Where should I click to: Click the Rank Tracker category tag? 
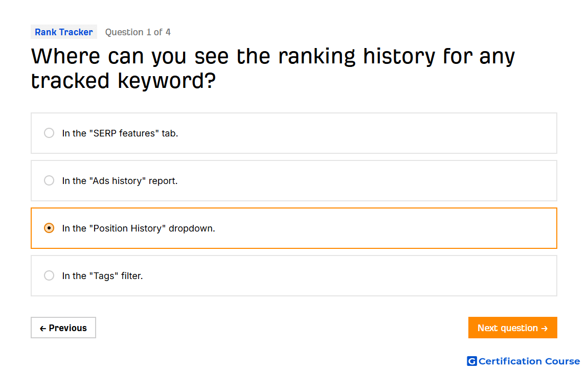[64, 32]
